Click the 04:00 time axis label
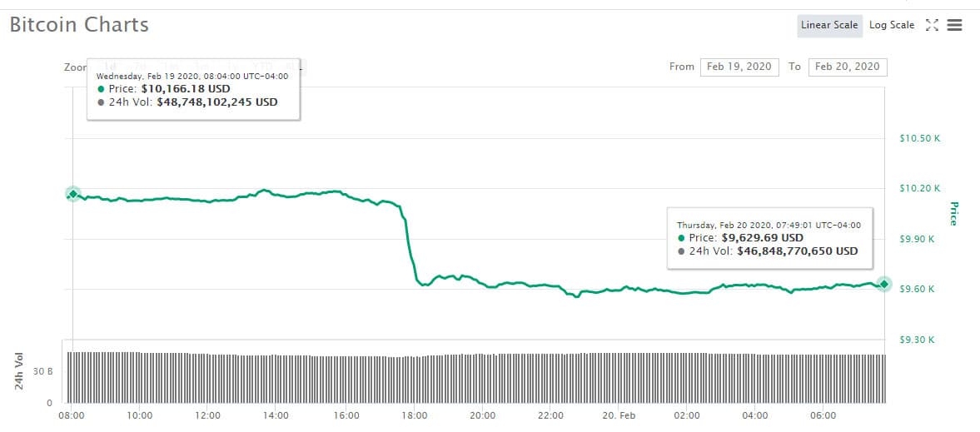Viewport: 980px width, 432px height. 755,415
